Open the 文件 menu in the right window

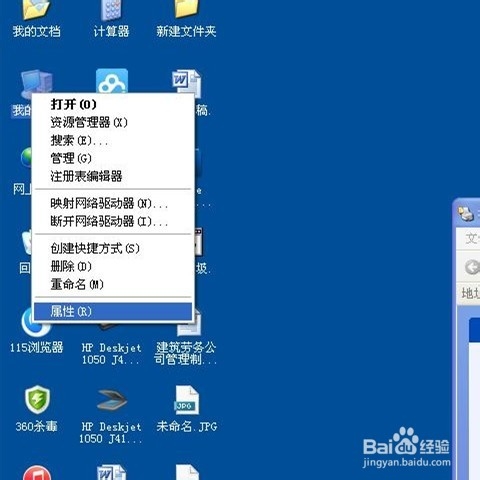click(x=472, y=239)
